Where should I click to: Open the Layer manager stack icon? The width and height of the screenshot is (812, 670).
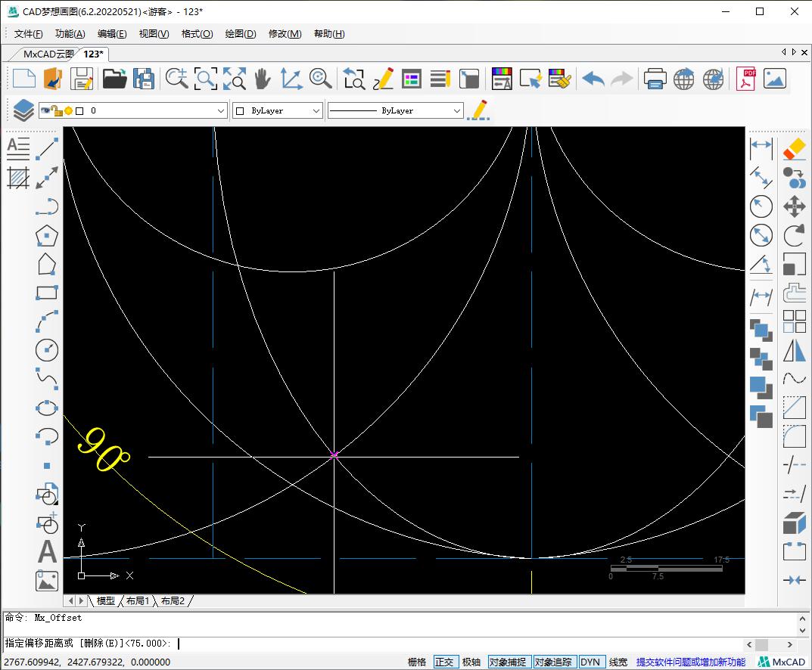pyautogui.click(x=23, y=110)
